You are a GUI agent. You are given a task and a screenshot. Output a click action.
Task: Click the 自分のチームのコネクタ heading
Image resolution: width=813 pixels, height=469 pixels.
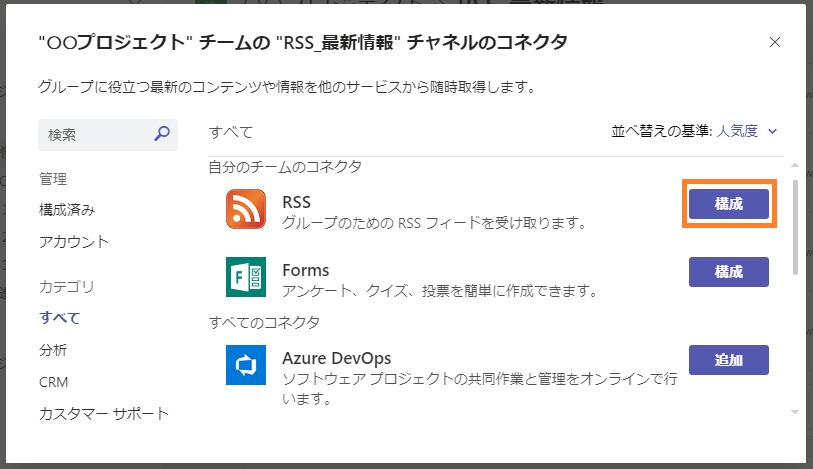point(285,167)
